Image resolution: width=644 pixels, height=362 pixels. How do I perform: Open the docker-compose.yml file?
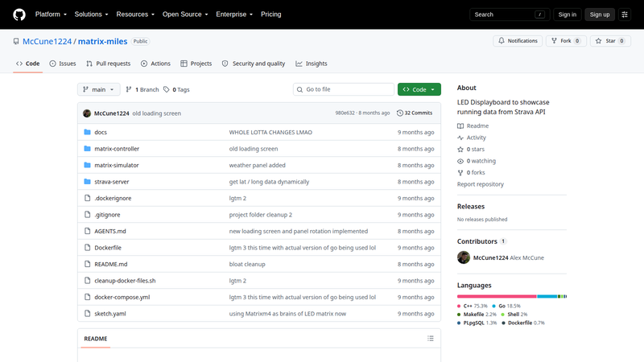coord(122,297)
